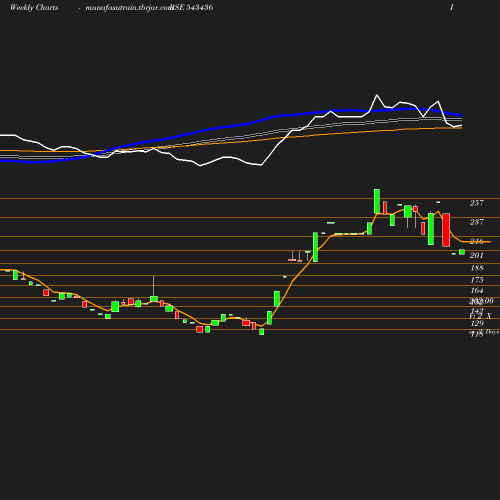Click the 164 price axis label
The height and width of the screenshot is (500, 500).
click(477, 290)
